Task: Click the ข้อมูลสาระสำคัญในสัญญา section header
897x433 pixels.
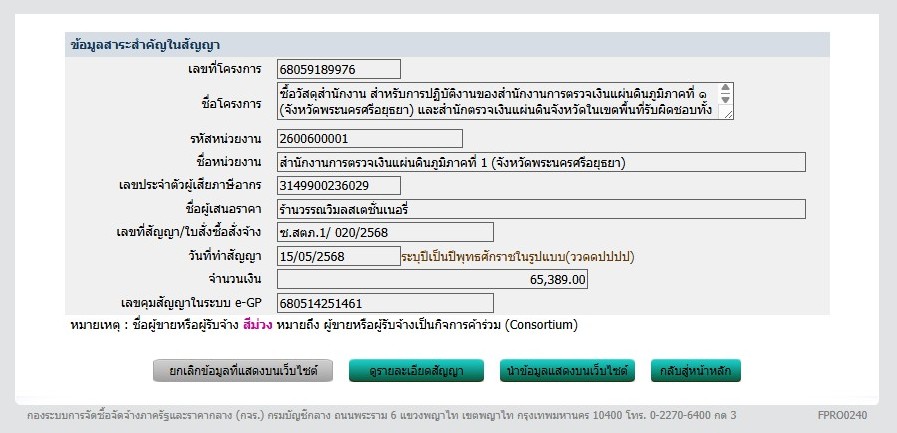Action: (146, 45)
